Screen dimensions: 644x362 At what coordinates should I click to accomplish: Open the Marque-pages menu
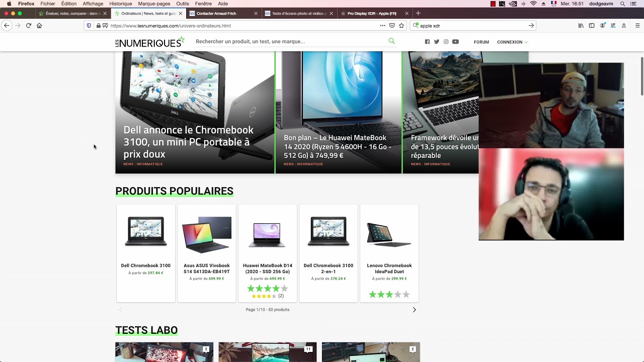coord(154,4)
